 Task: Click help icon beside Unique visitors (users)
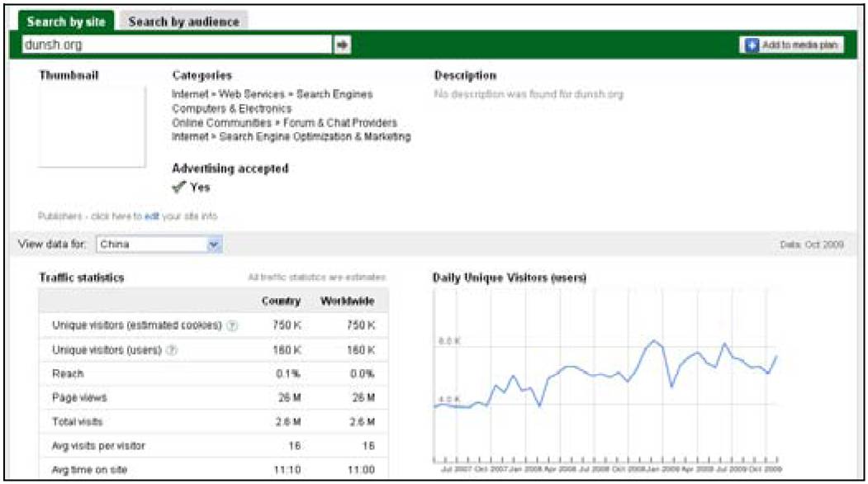coord(172,350)
